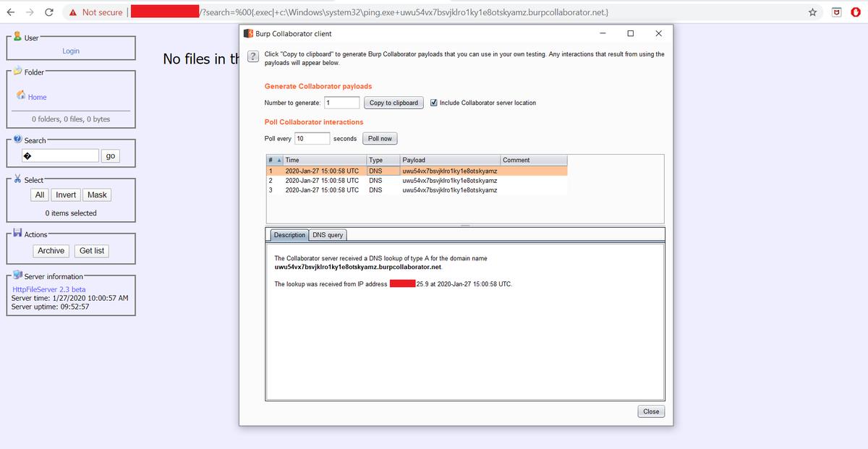Select interaction row 2 in the table
Image resolution: width=868 pixels, height=449 pixels.
pyautogui.click(x=417, y=180)
